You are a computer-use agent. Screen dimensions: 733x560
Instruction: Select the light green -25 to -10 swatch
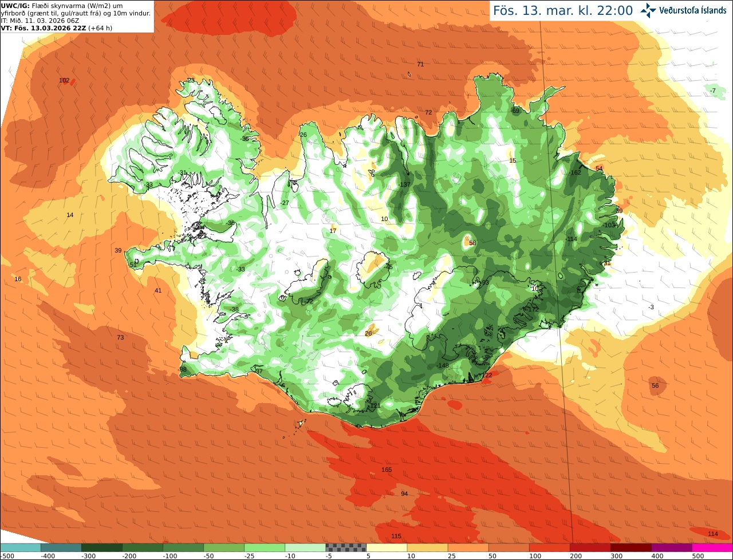coord(265,547)
